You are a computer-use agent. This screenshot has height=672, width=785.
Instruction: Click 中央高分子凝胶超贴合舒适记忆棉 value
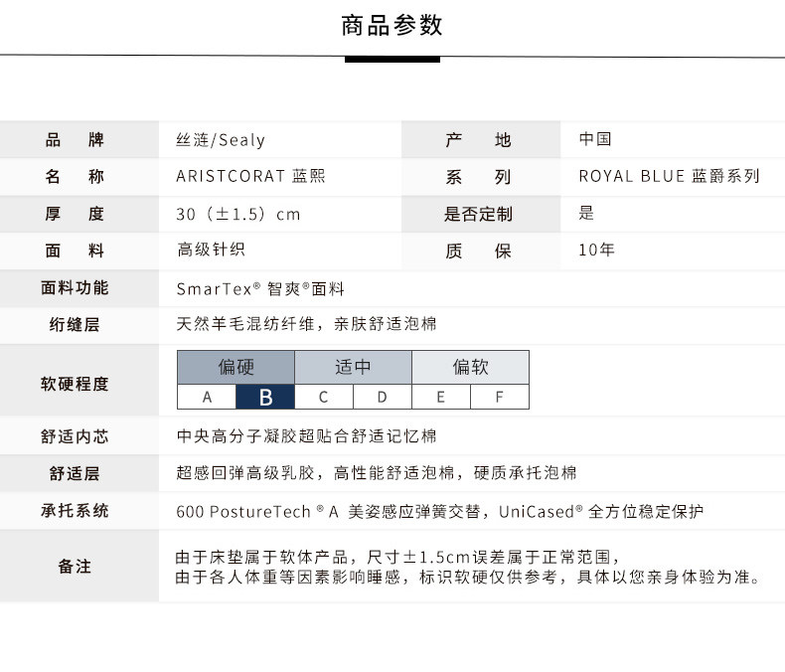click(306, 436)
